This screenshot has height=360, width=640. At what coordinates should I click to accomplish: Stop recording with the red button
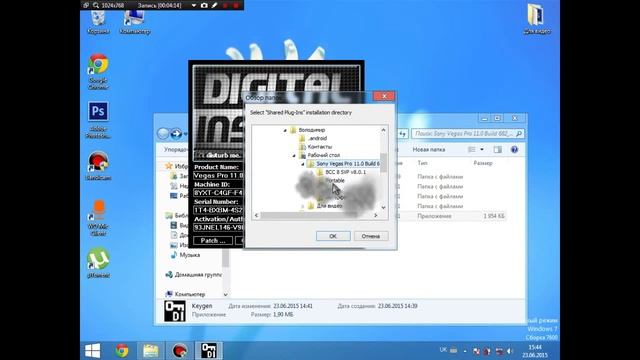coord(236,5)
